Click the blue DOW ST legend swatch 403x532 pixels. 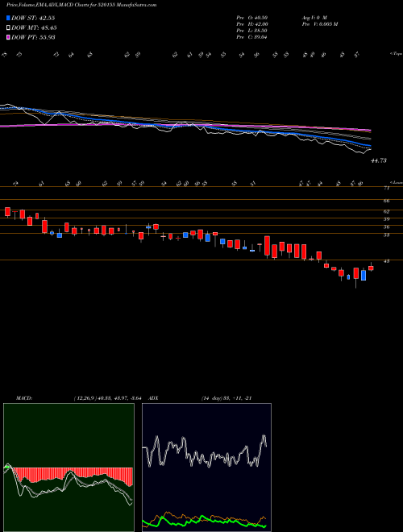click(x=8, y=18)
